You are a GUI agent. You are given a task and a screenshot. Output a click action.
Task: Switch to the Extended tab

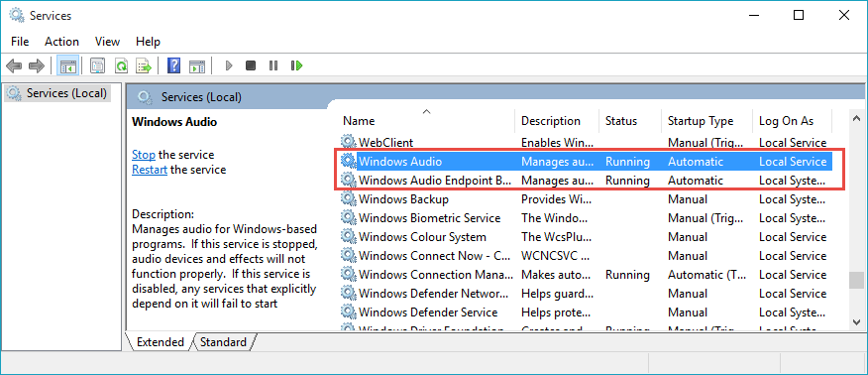coord(160,341)
